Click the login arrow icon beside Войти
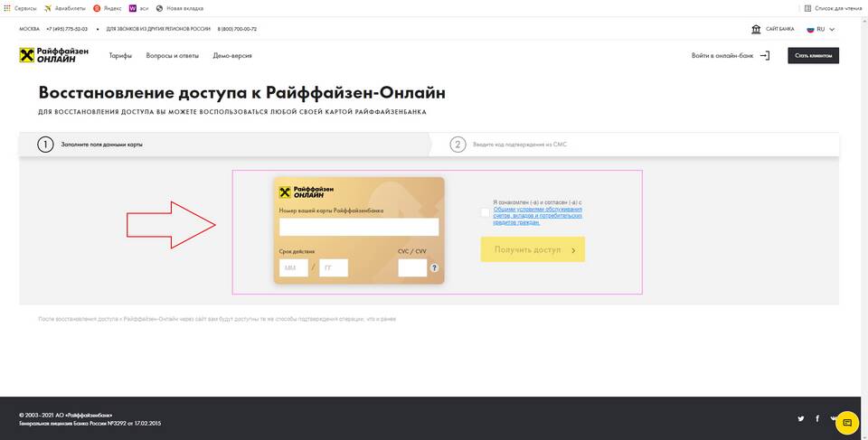Viewport: 868px width, 440px height. [765, 55]
